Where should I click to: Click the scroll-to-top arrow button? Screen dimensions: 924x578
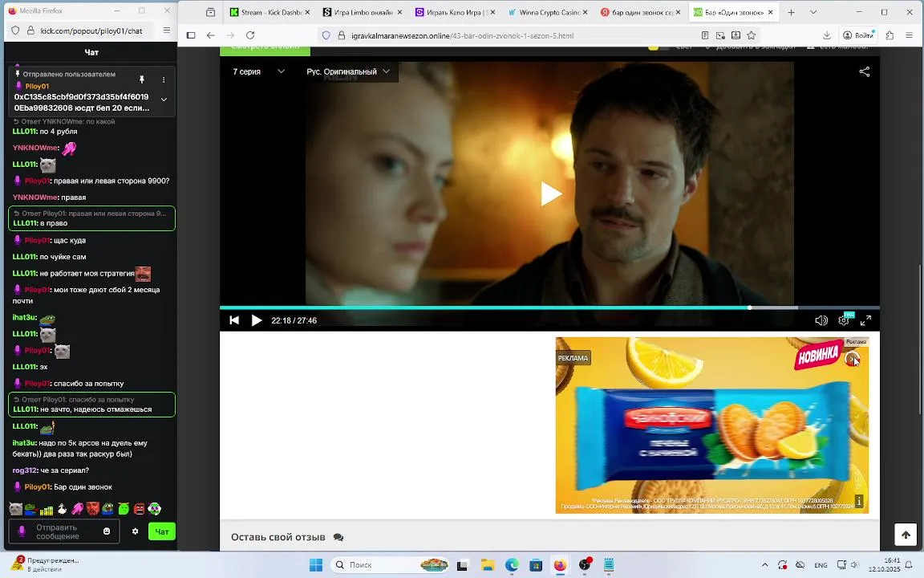(906, 535)
